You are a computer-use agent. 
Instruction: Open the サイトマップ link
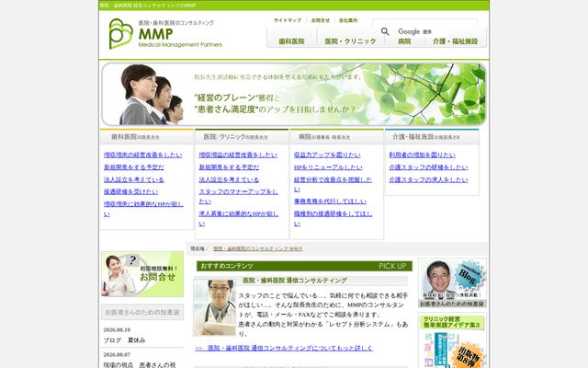[x=288, y=20]
